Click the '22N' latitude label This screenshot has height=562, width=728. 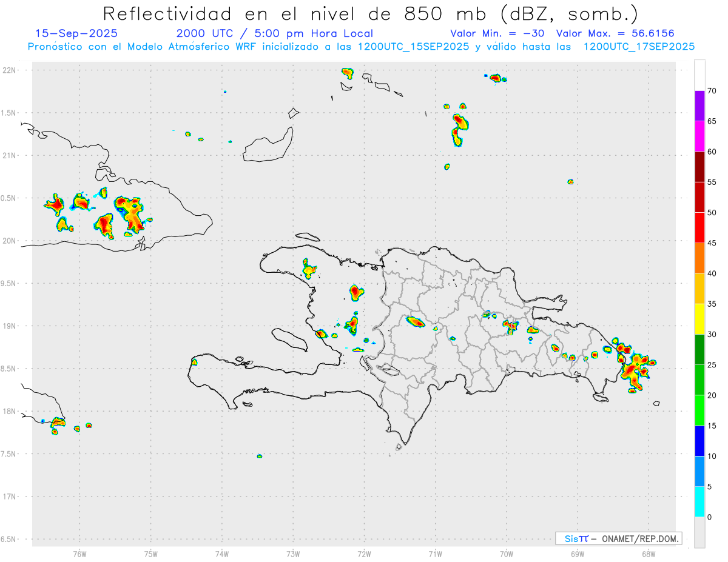pos(10,70)
